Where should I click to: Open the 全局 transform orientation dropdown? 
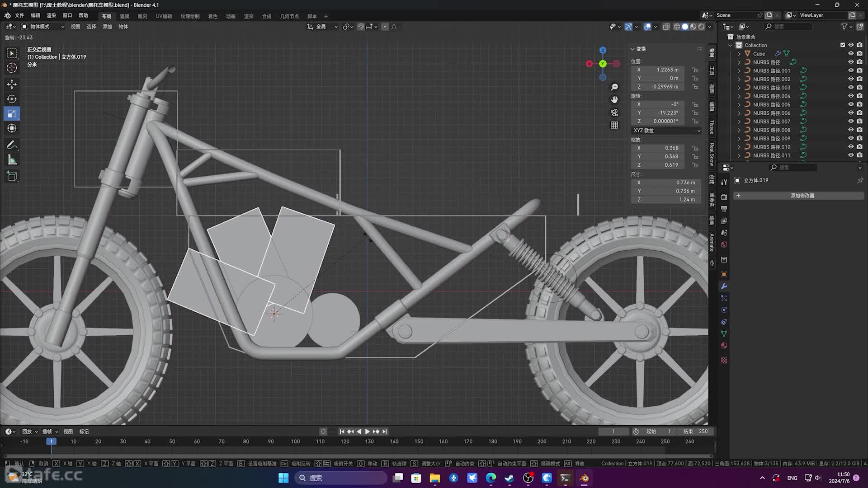click(x=322, y=27)
